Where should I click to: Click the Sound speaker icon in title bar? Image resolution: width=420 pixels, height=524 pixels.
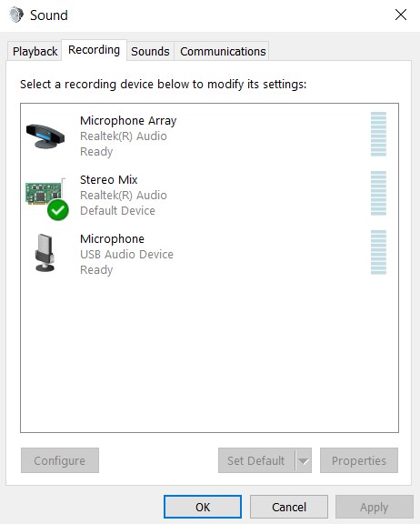(x=16, y=15)
